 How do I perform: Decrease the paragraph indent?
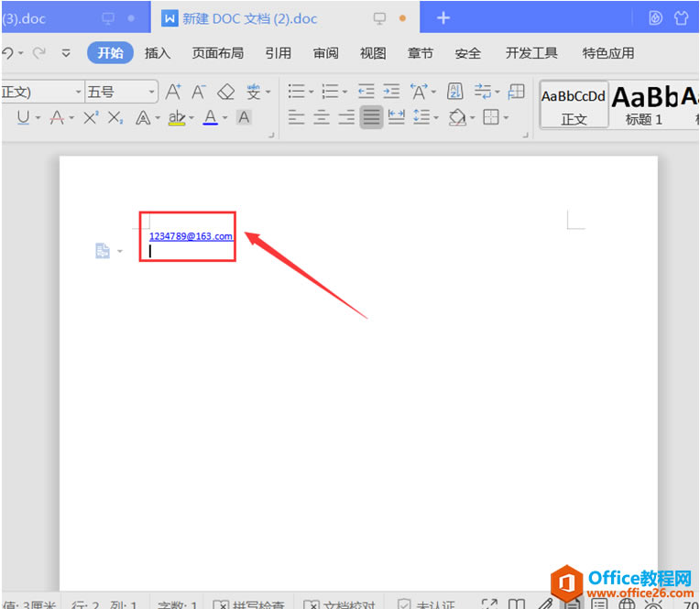coord(366,92)
